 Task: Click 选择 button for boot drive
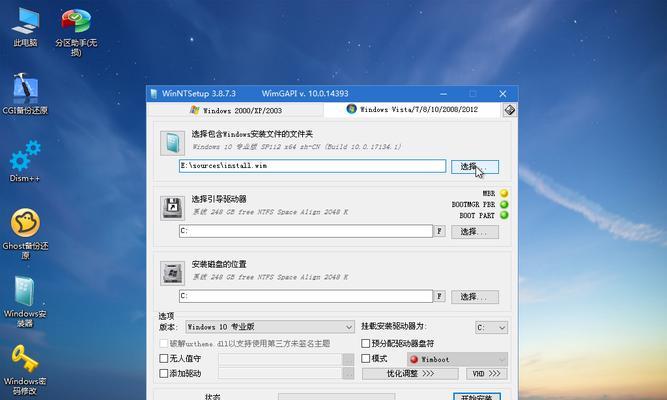(x=475, y=232)
